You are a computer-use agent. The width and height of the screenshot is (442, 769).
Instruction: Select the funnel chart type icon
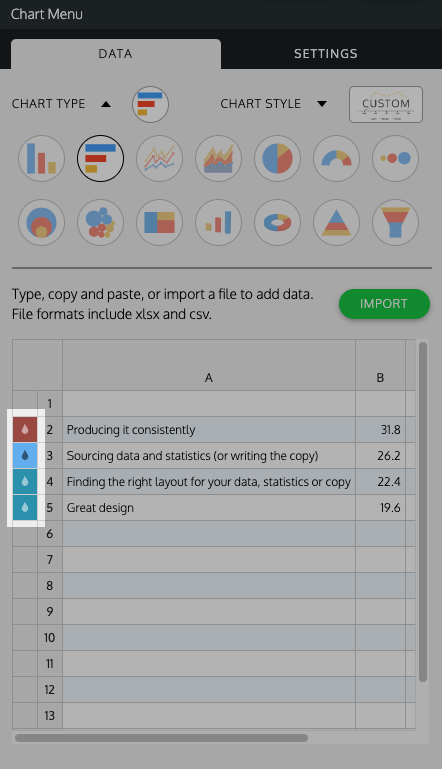pyautogui.click(x=395, y=222)
